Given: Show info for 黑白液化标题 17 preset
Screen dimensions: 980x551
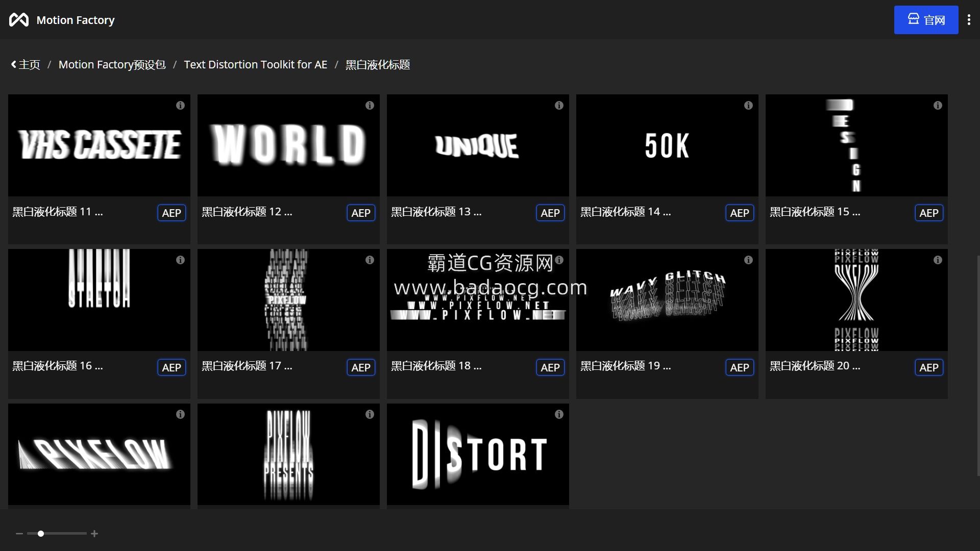Looking at the screenshot, I should [x=370, y=260].
